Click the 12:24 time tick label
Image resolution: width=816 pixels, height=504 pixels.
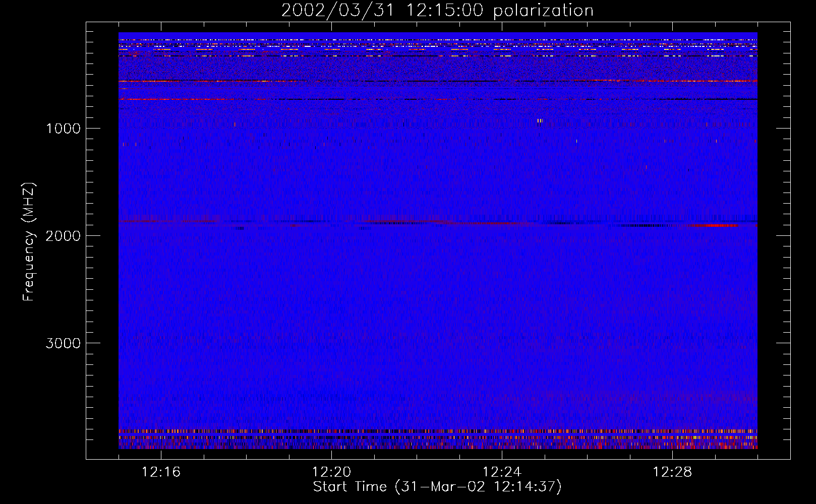point(502,472)
